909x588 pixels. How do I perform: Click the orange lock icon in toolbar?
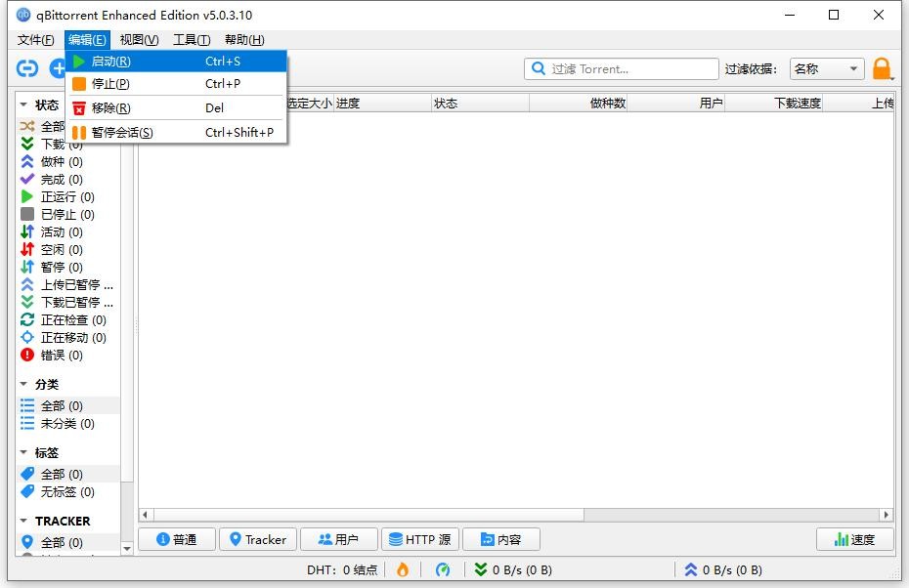point(882,68)
